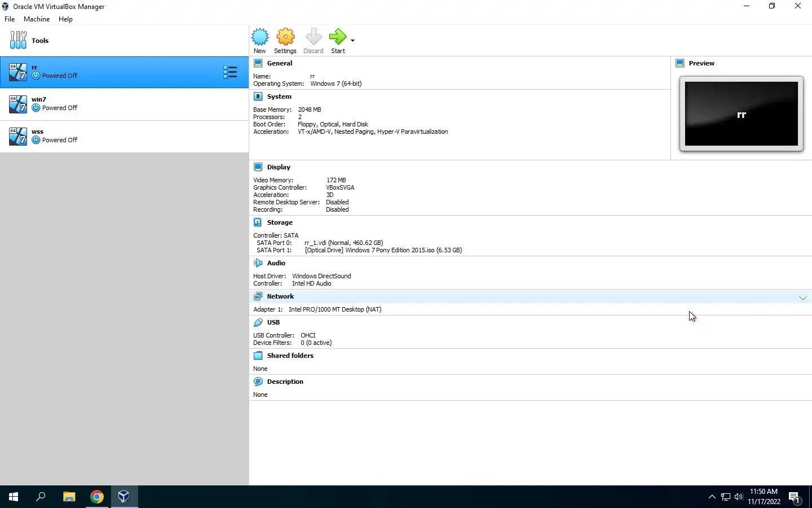The height and width of the screenshot is (508, 812).
Task: Click VirtualBox icon in taskbar
Action: [x=124, y=497]
